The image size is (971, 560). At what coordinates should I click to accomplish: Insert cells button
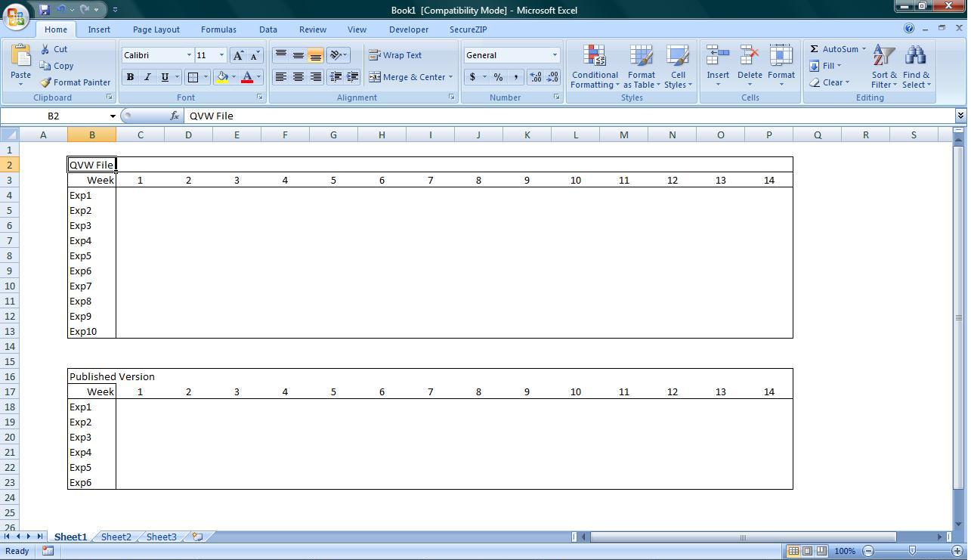click(x=718, y=67)
